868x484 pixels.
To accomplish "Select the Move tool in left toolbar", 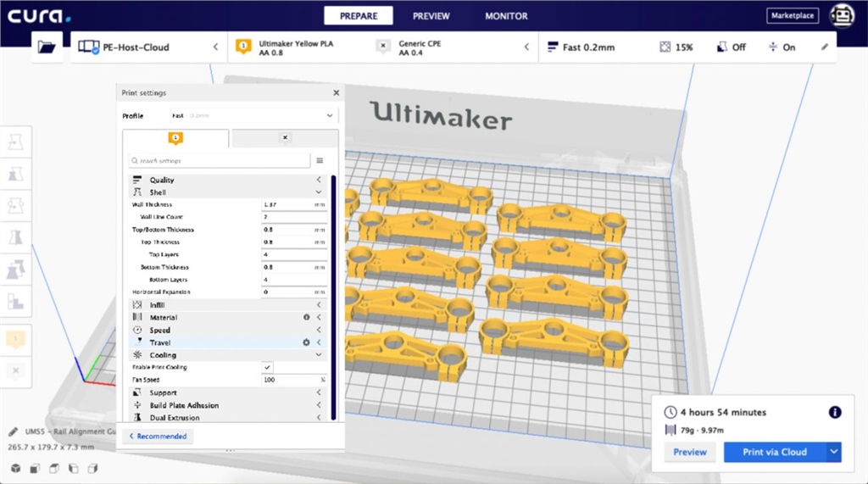I will 15,142.
